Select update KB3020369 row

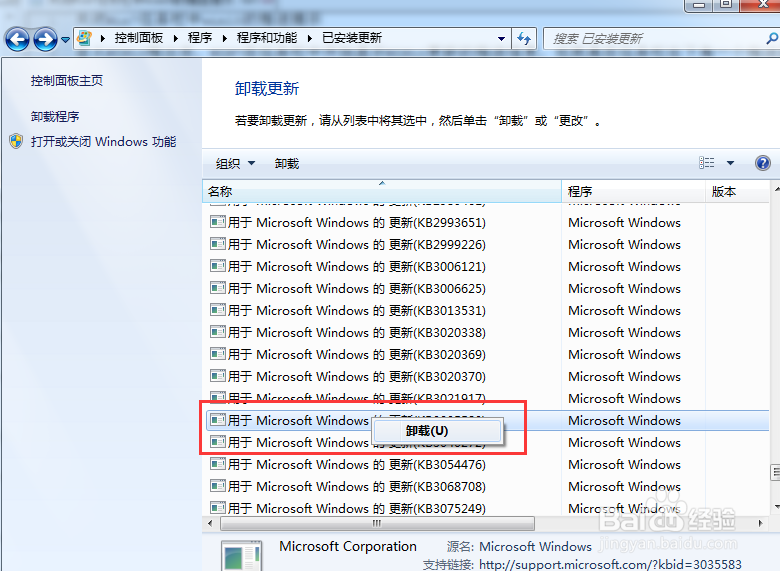pyautogui.click(x=487, y=354)
